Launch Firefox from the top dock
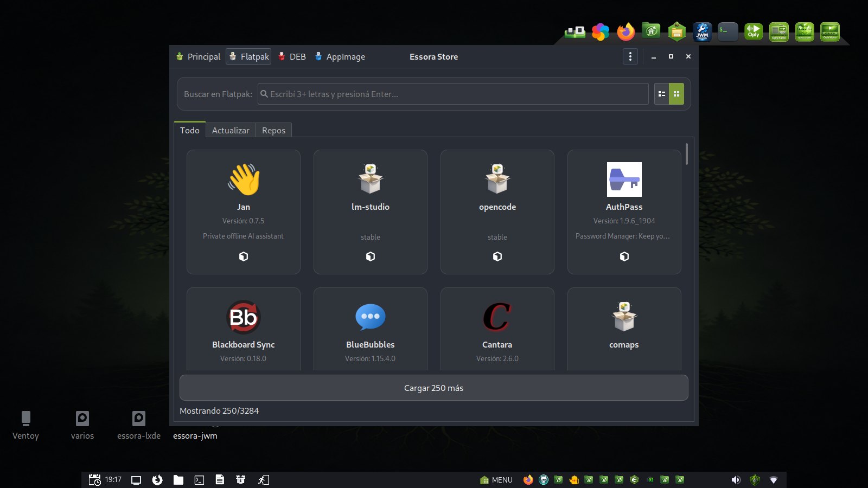Screen dimensions: 868x488 coord(626,32)
